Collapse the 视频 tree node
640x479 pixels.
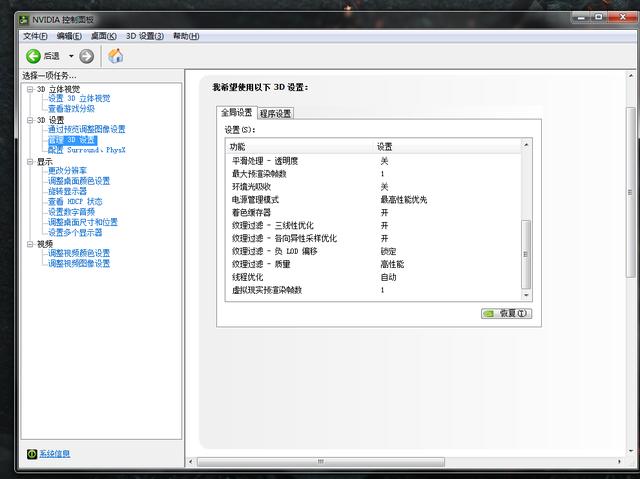(30, 244)
